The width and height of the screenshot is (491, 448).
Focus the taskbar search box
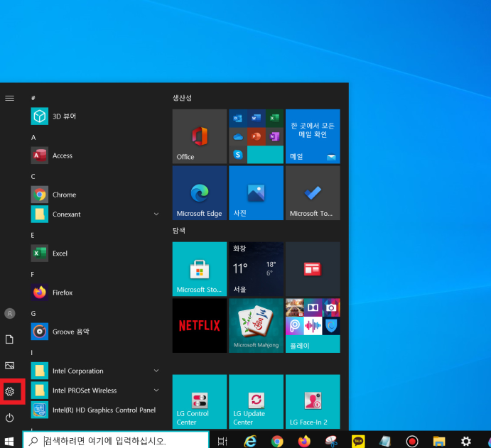click(116, 440)
